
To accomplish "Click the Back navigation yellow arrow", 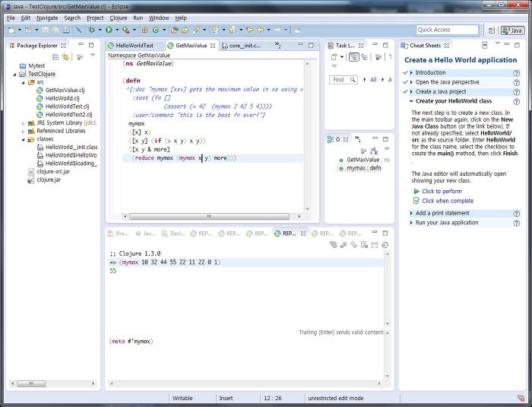I will point(260,30).
